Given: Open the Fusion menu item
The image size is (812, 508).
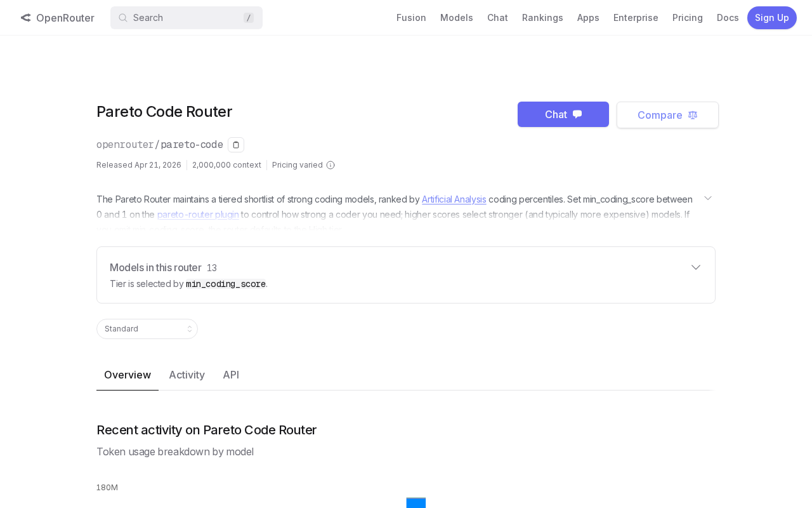Looking at the screenshot, I should pyautogui.click(x=411, y=18).
